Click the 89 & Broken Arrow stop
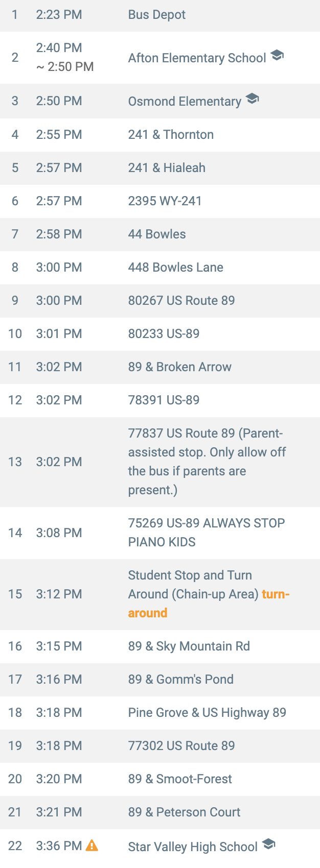320x868 pixels. (x=179, y=367)
